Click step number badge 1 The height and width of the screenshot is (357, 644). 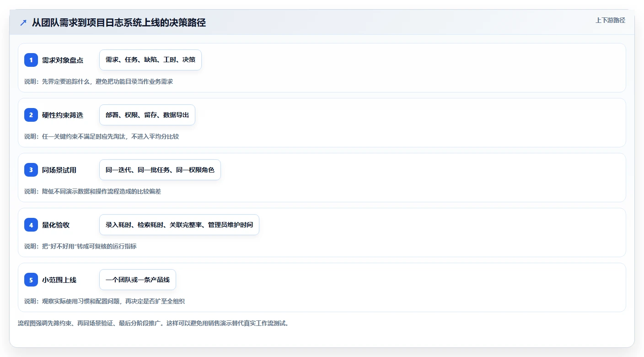click(x=31, y=60)
